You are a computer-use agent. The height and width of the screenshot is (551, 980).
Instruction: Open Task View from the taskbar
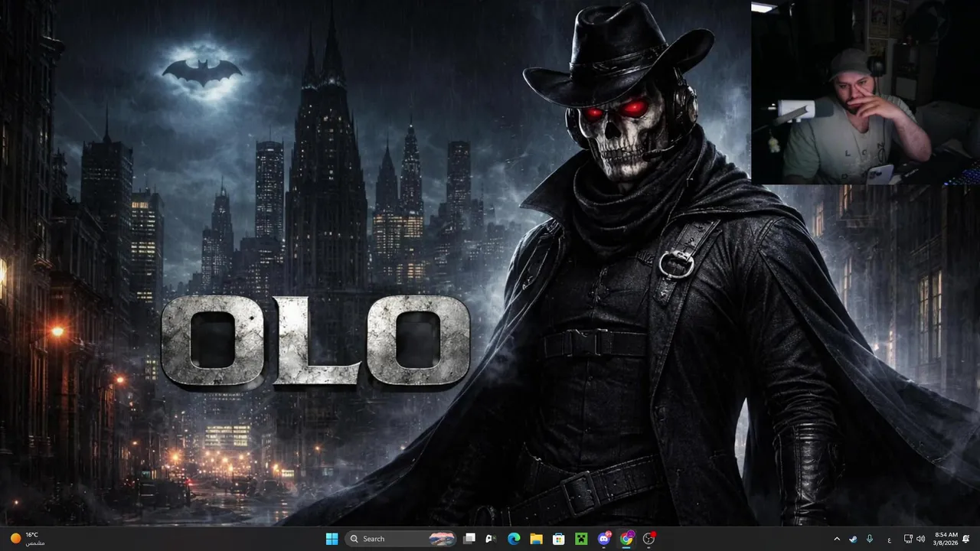(x=469, y=539)
